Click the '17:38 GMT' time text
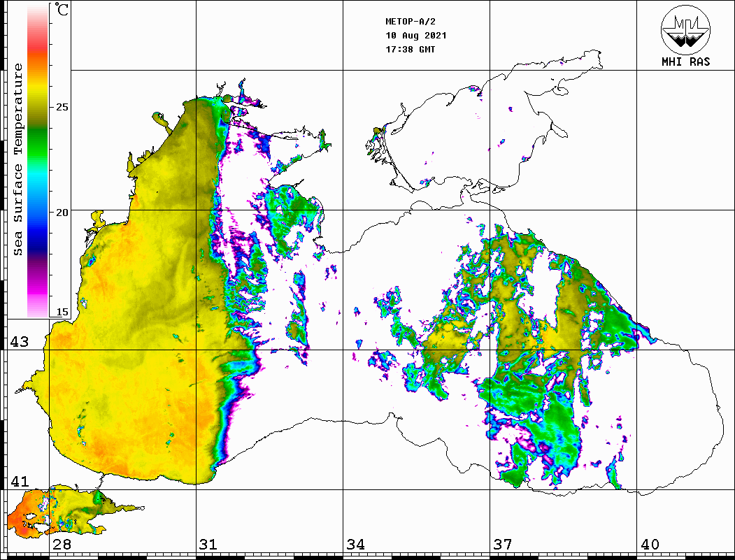The width and height of the screenshot is (735, 560). pyautogui.click(x=411, y=49)
